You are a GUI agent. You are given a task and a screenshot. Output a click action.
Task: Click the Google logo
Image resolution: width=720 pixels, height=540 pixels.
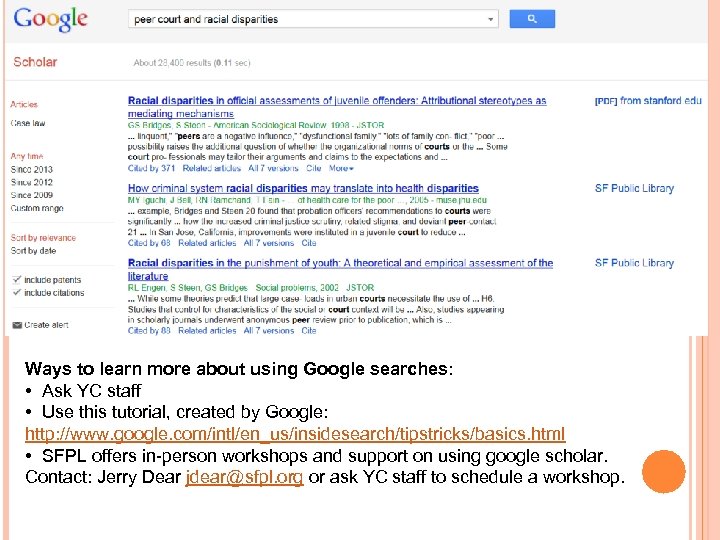coord(51,20)
